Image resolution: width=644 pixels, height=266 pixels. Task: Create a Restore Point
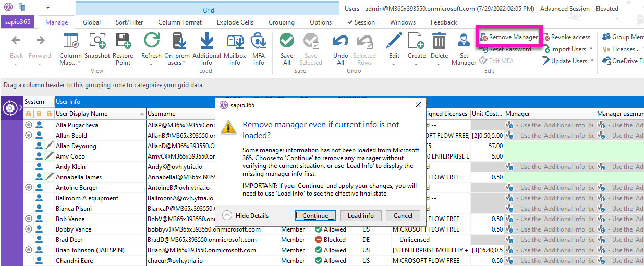123,49
